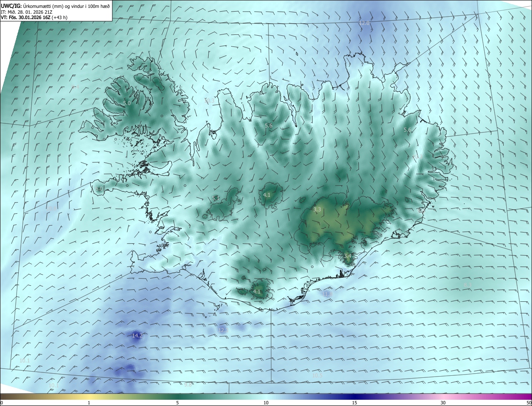Click the dark navy section of the colour scale

355,397
